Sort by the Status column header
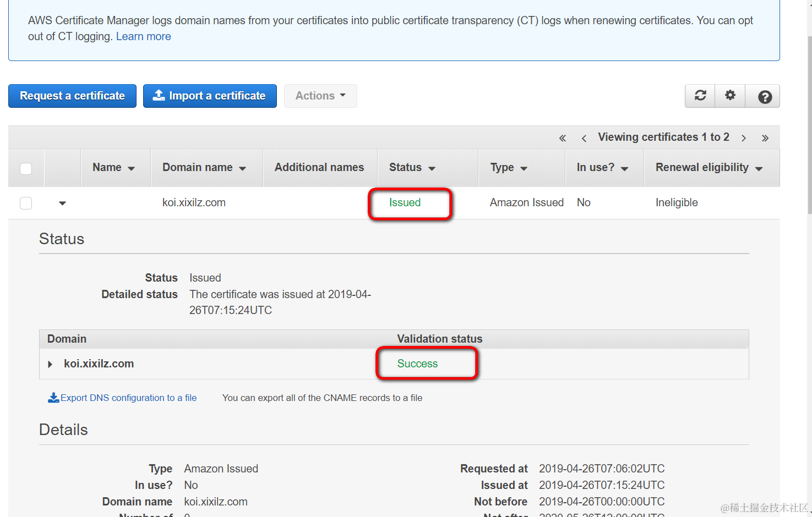812x517 pixels. (x=412, y=168)
